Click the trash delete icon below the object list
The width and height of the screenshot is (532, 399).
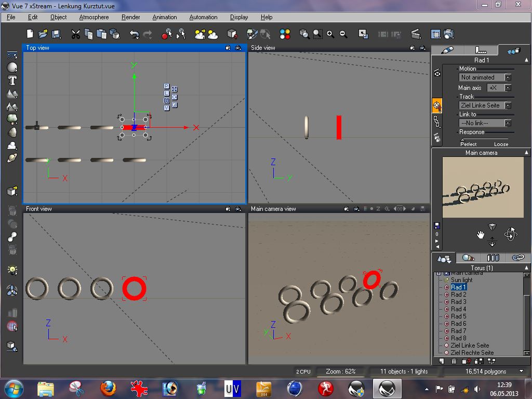(x=454, y=361)
